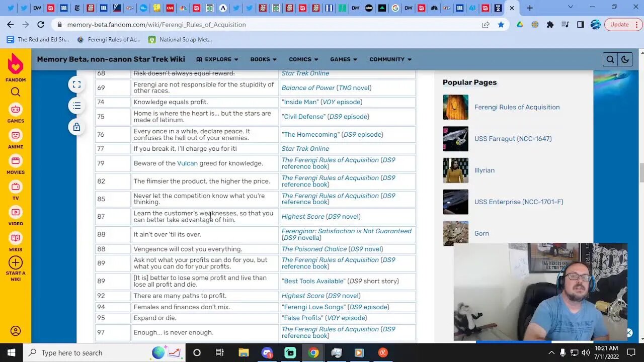Image resolution: width=644 pixels, height=362 pixels.
Task: Click the Start a Wiki plus icon
Action: (16, 263)
